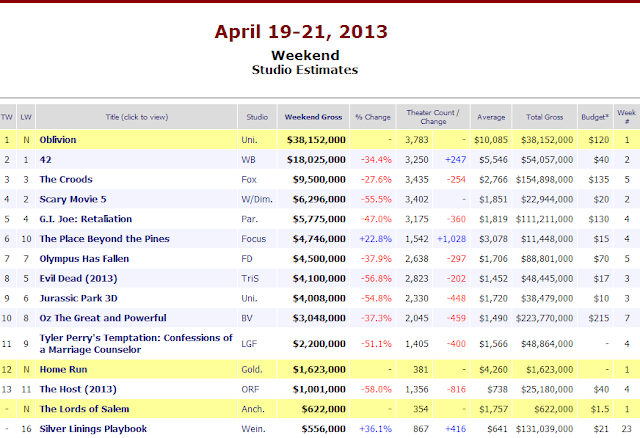View The Place Beyond the Pines
This screenshot has height=438, width=640.
104,239
